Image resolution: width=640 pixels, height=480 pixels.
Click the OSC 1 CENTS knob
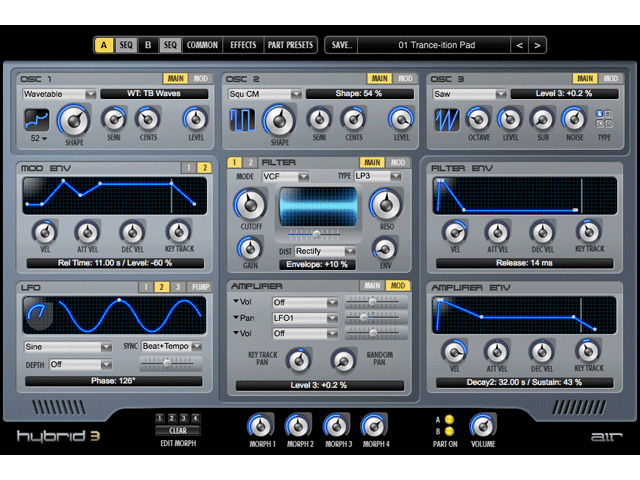[x=148, y=120]
